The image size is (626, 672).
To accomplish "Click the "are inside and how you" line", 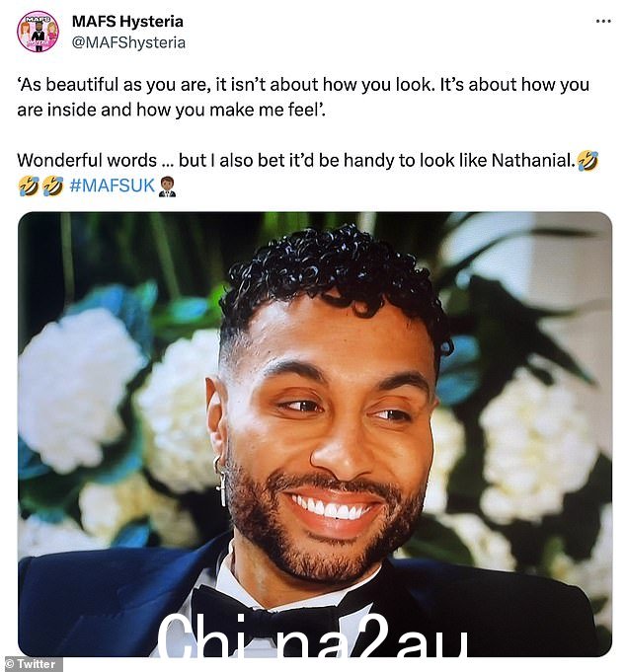I will point(172,111).
